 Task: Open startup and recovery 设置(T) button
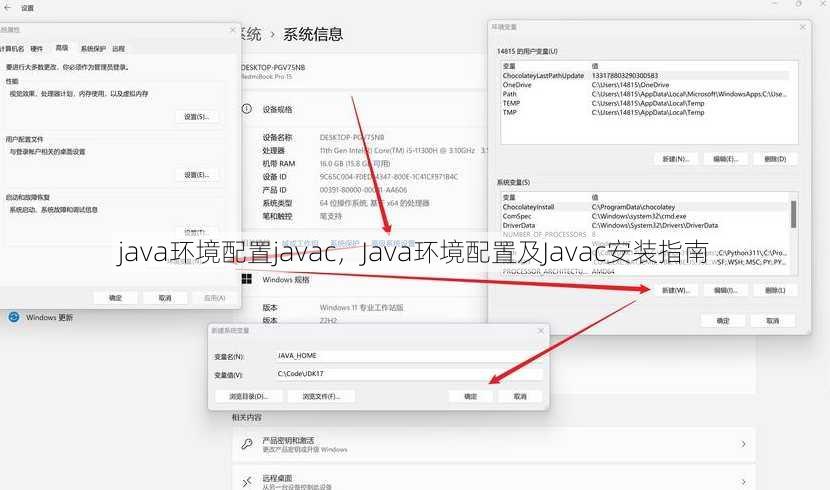[197, 232]
